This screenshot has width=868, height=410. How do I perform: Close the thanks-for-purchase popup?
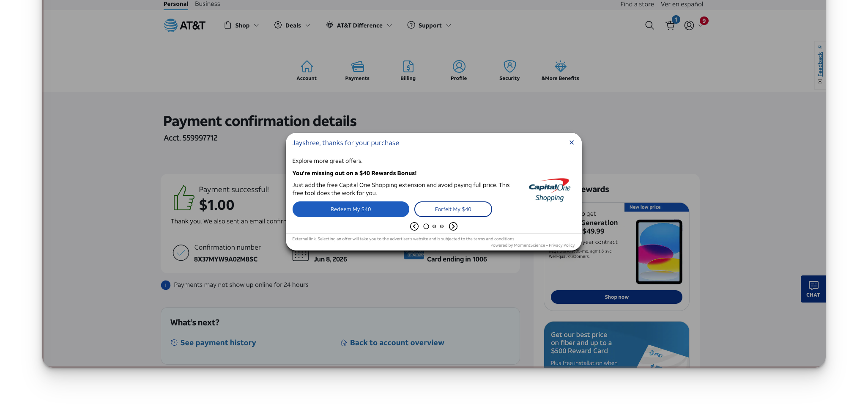click(572, 143)
